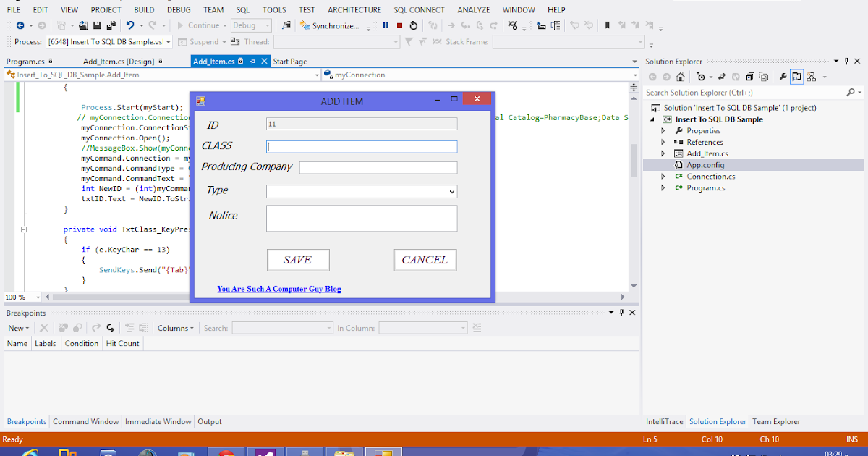The width and height of the screenshot is (868, 456).
Task: Pause debugging with Break All icon
Action: (386, 25)
